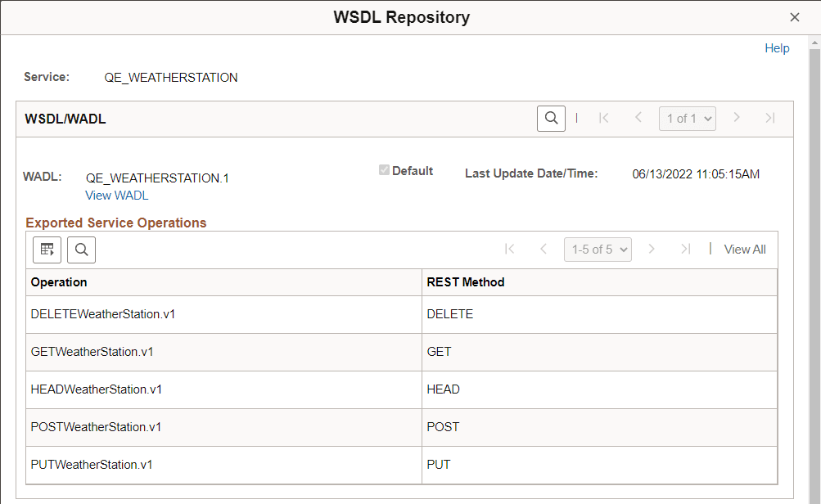Advance to next page of service operations
The width and height of the screenshot is (821, 504).
pyautogui.click(x=651, y=249)
